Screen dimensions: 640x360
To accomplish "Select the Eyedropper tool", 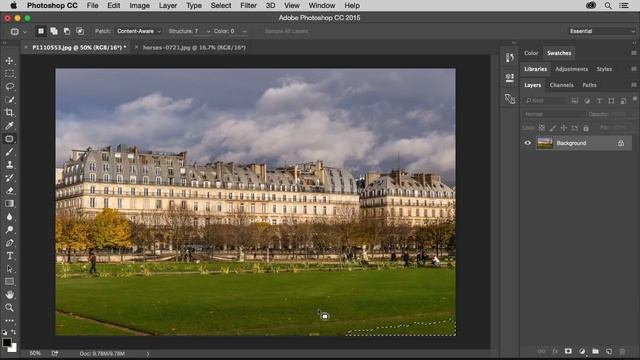I will pos(9,126).
